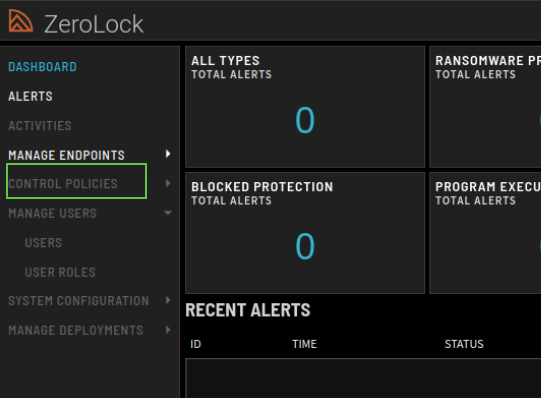
Task: Click the All Types total alerts card
Action: (x=305, y=107)
